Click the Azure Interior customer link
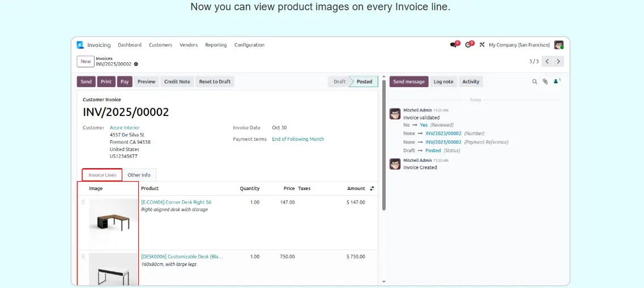The height and width of the screenshot is (288, 644). (125, 128)
